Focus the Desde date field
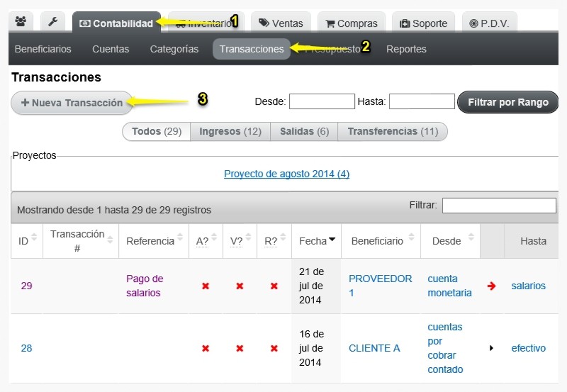Viewport: 567px width, 392px height. pos(322,101)
